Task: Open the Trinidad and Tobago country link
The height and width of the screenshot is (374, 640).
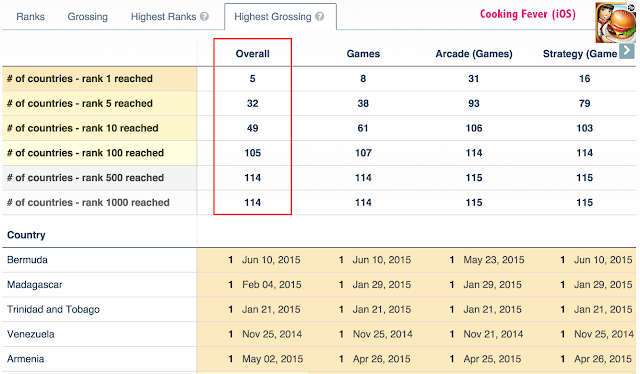Action: [x=53, y=309]
